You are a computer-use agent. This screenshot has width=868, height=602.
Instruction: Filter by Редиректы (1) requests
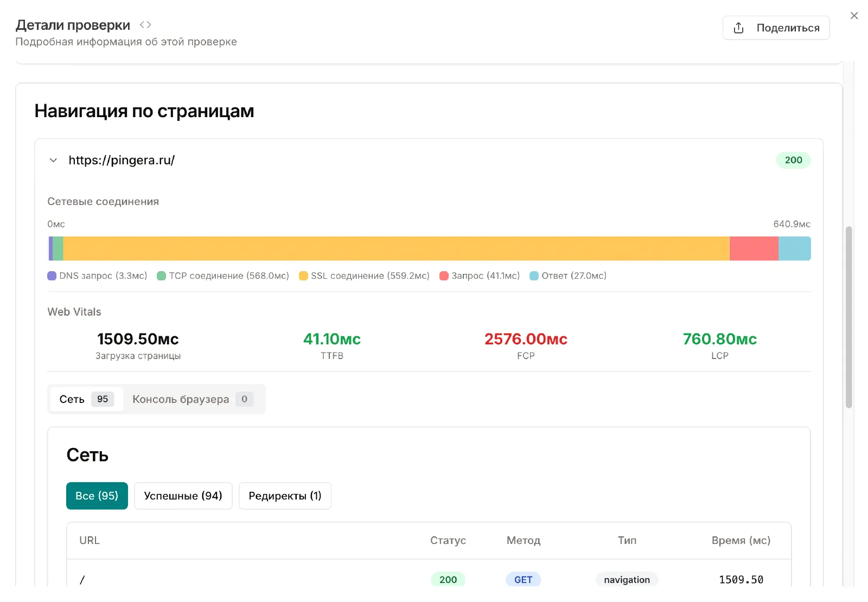[x=285, y=496]
